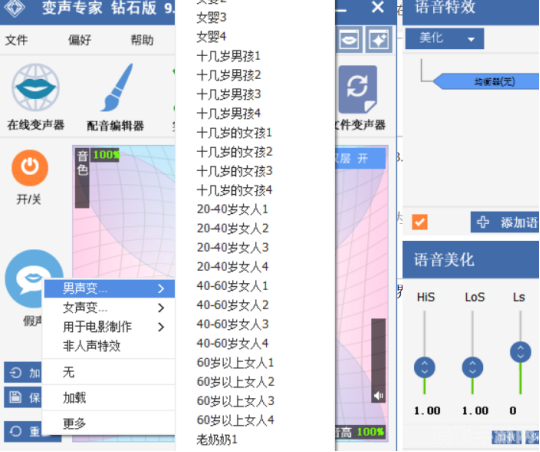Image resolution: width=540 pixels, height=452 pixels.
Task: Open the online voice changer lips icon
Action: (x=35, y=88)
